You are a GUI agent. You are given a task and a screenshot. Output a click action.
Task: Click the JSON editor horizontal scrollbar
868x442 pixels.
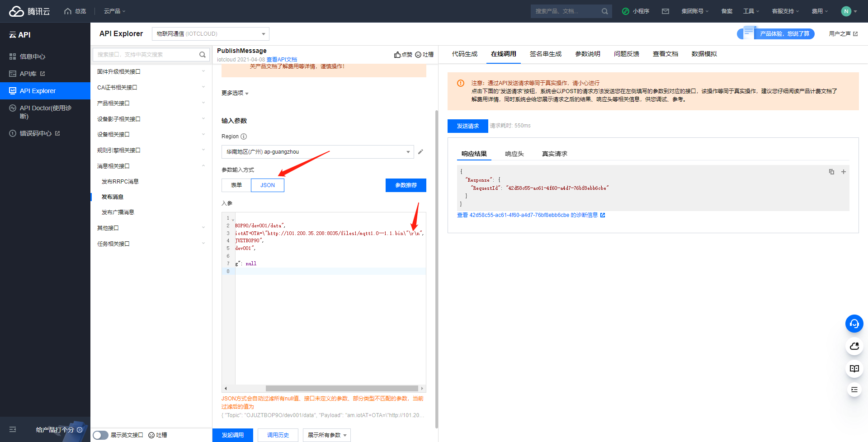[342, 389]
